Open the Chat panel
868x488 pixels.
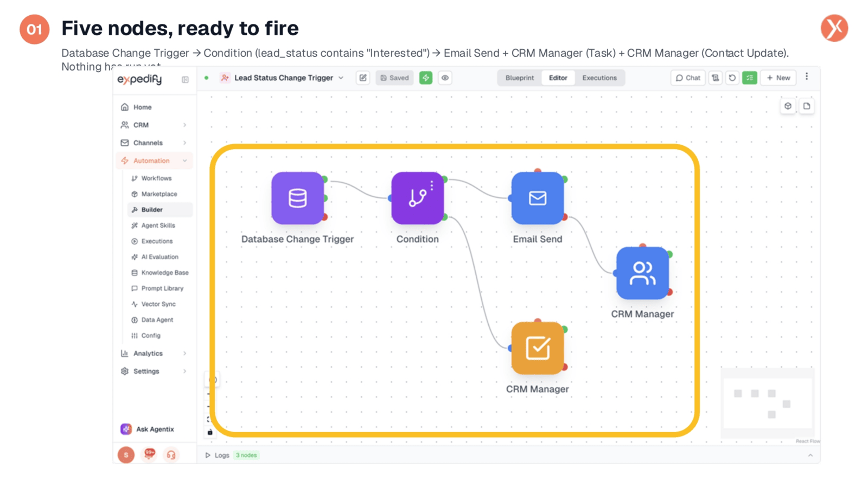[688, 78]
